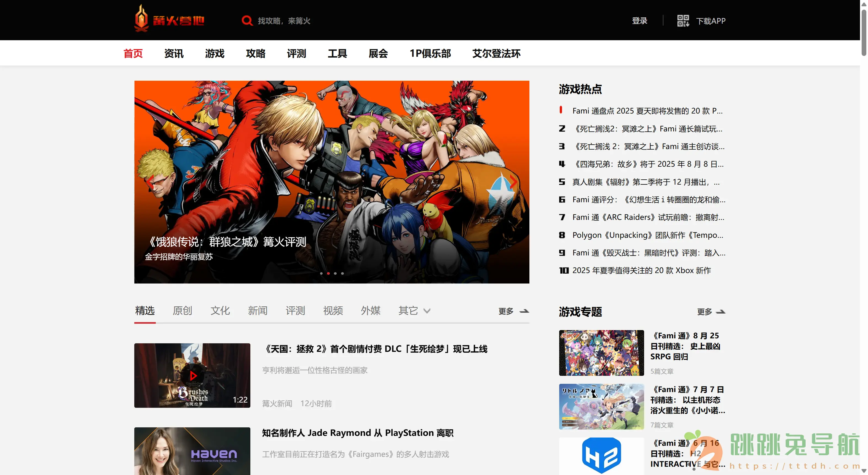This screenshot has width=868, height=475.
Task: Switch to the 评测 article tab
Action: tap(296, 311)
